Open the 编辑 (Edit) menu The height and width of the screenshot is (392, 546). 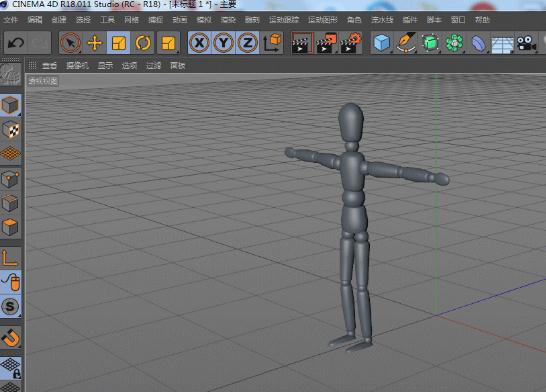point(35,20)
